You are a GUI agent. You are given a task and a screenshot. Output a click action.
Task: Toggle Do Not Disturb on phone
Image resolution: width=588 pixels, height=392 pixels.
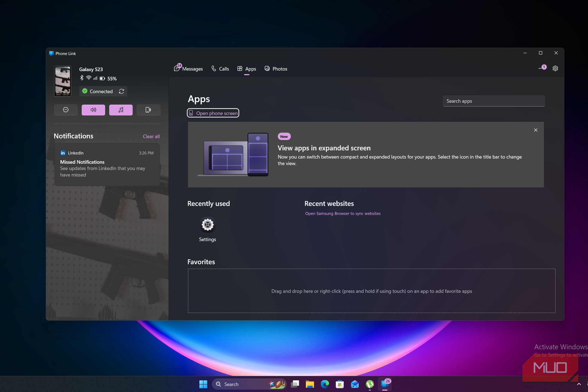[x=66, y=110]
